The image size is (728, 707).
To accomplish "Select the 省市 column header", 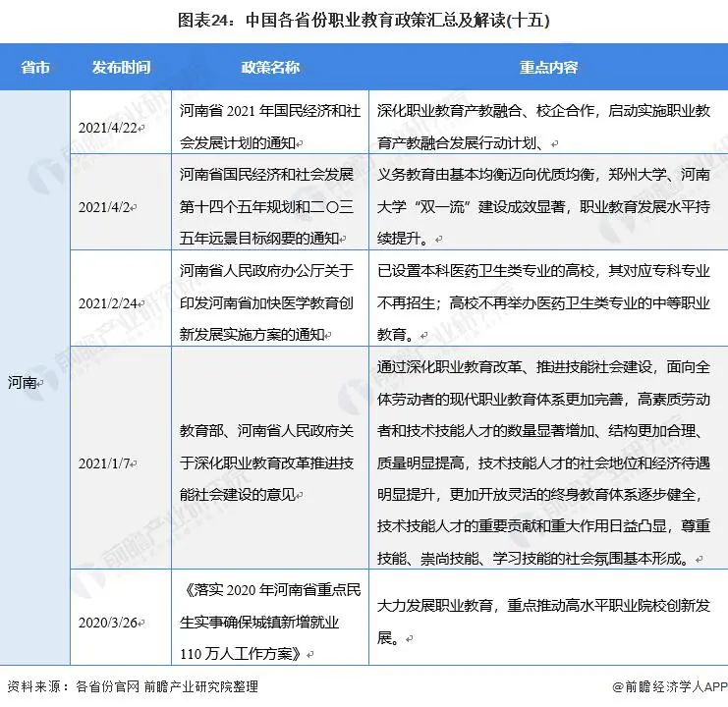I will 35,68.
